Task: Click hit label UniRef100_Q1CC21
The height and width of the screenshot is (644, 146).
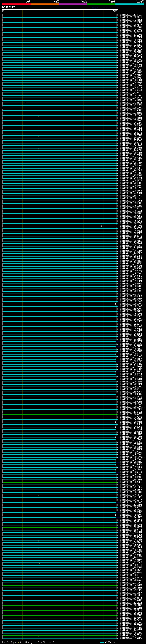Action: (131, 105)
